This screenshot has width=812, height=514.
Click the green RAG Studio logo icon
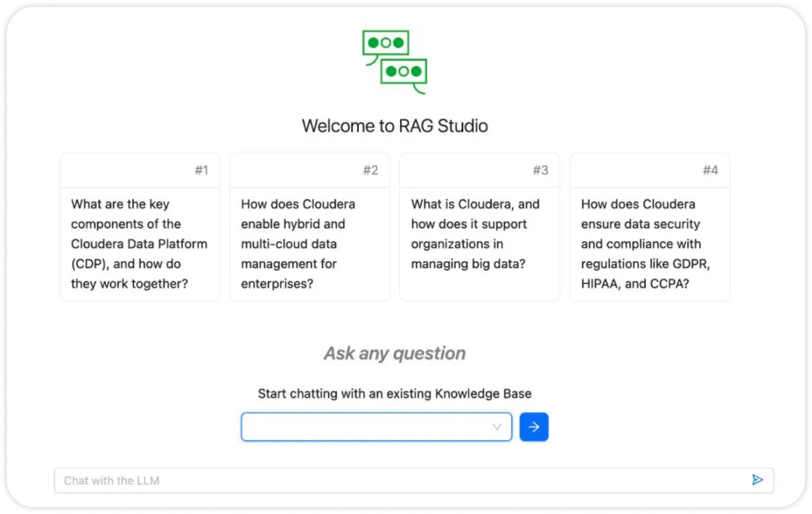point(394,60)
